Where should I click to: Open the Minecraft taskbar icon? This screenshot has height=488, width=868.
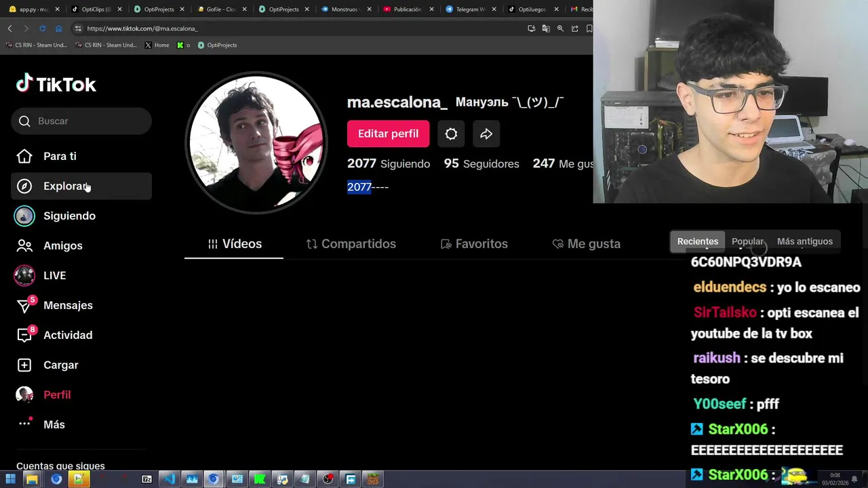point(373,479)
